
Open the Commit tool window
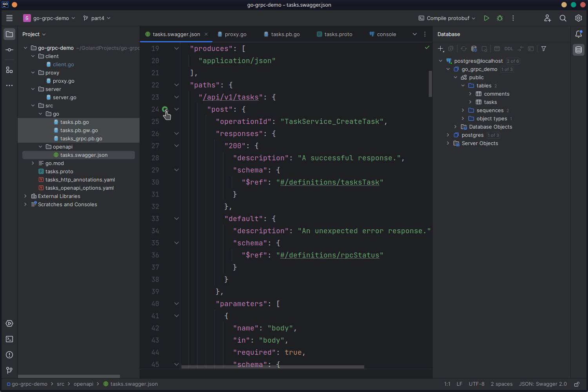9,50
